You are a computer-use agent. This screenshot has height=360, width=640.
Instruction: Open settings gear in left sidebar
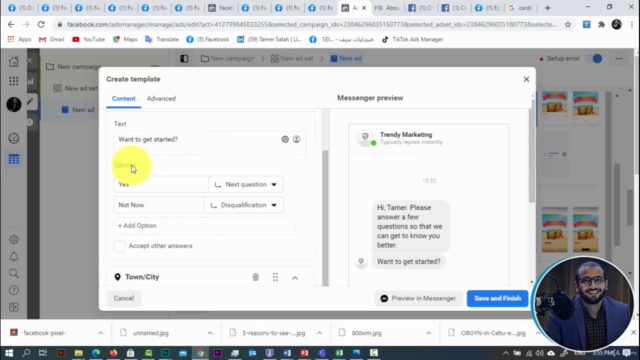click(x=13, y=240)
